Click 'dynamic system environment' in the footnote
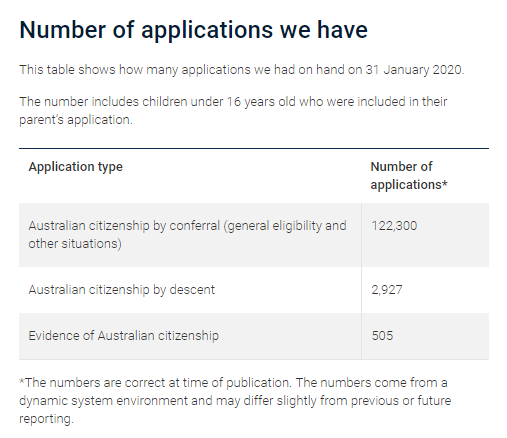 coord(103,401)
